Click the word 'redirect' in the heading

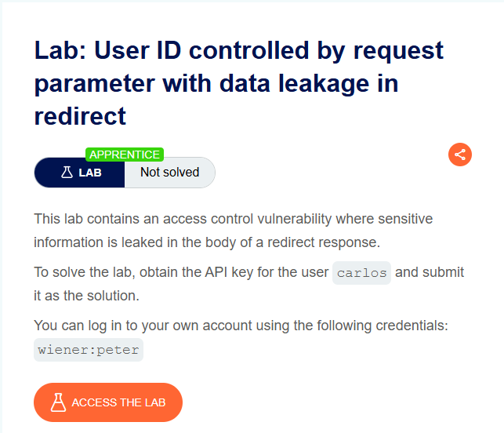80,116
